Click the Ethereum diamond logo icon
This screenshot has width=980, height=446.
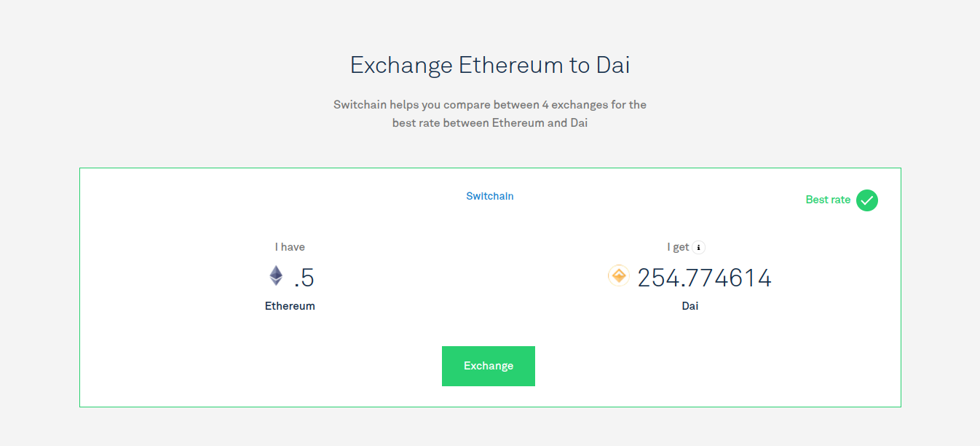276,275
